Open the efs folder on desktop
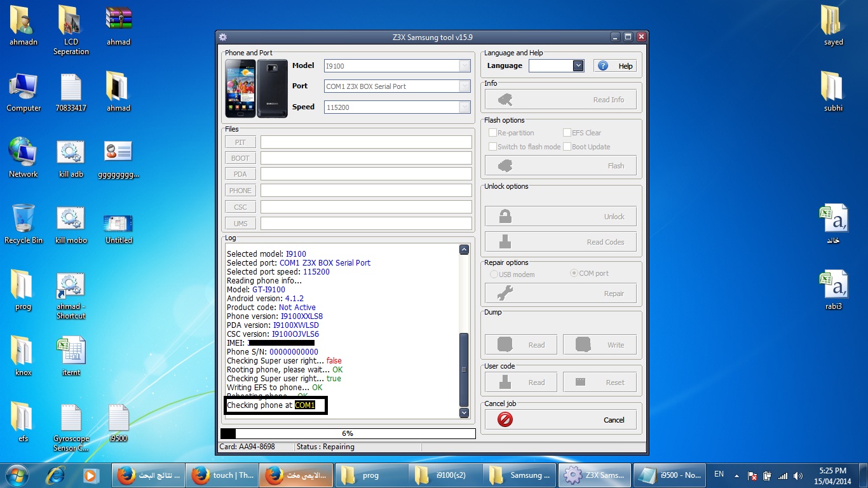 pos(24,423)
